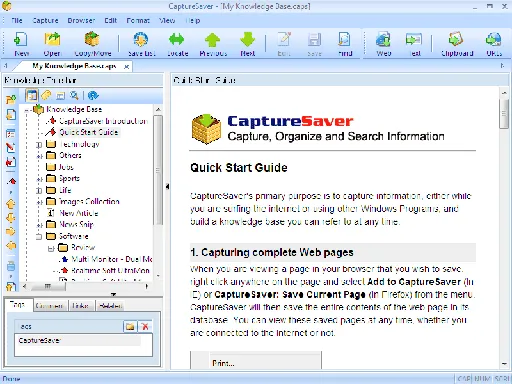
Task: Expand the Images Collection folder
Action: point(39,202)
